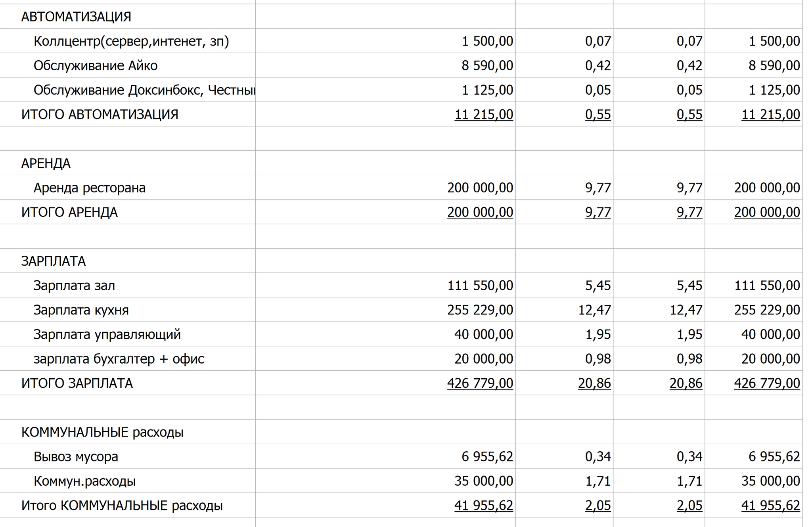This screenshot has height=527, width=812.
Task: Select Итого КОММУНАЛЬНЫЕ расходы label cell
Action: 122,506
